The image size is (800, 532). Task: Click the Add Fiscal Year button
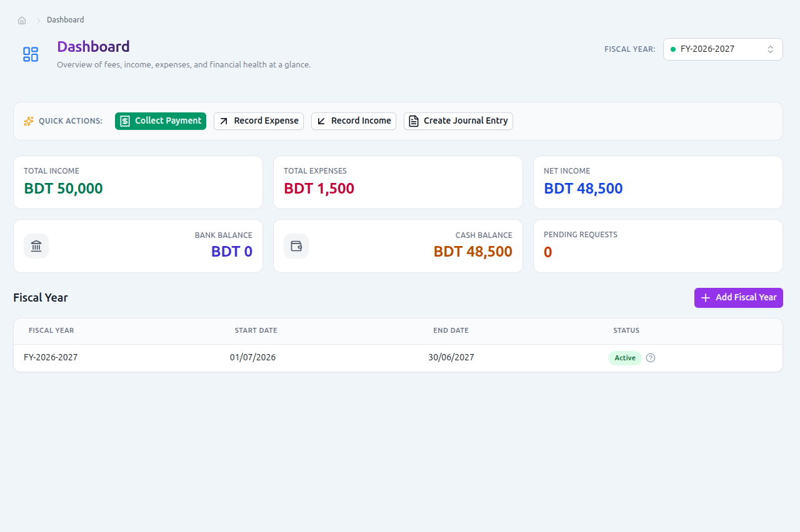pyautogui.click(x=739, y=298)
